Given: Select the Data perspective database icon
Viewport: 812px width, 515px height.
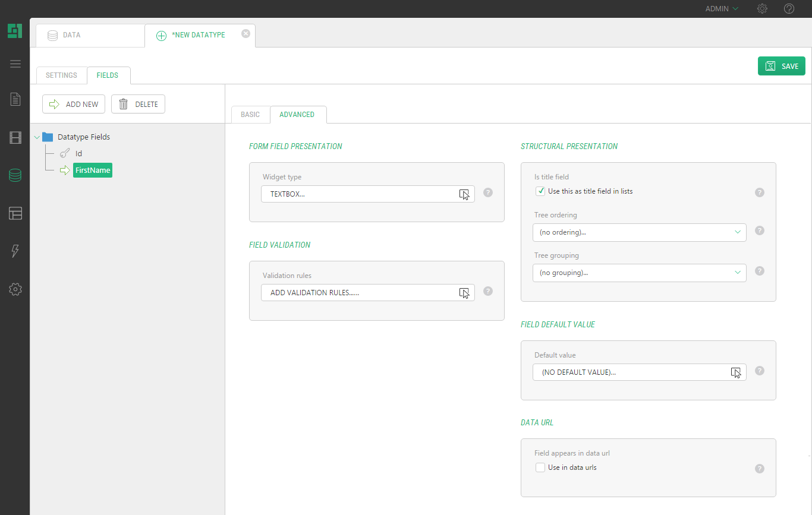Looking at the screenshot, I should (15, 175).
